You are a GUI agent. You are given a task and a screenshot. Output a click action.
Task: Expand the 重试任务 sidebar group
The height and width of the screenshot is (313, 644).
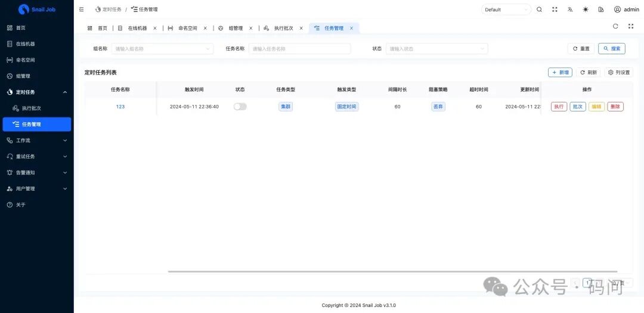click(36, 156)
